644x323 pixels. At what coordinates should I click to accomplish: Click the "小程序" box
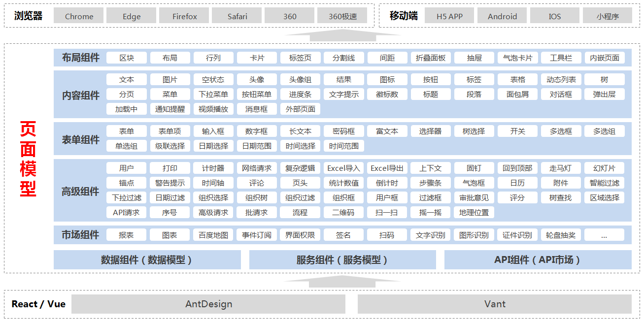(x=607, y=16)
